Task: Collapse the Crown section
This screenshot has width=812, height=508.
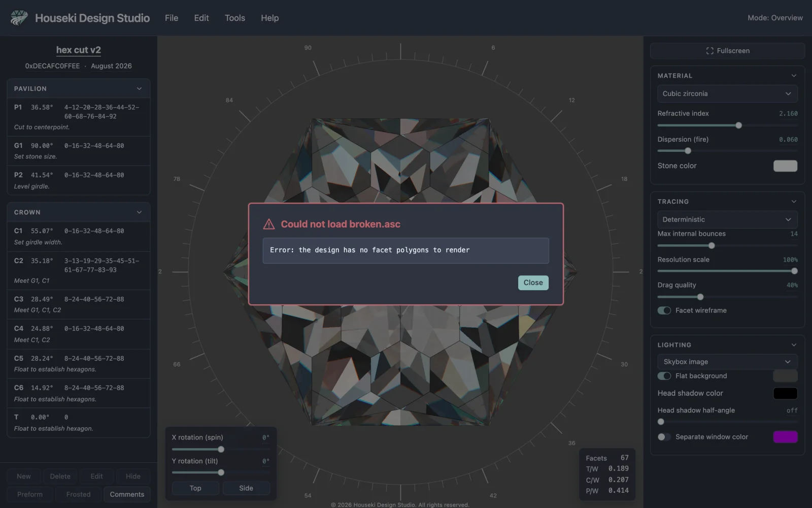Action: [139, 212]
